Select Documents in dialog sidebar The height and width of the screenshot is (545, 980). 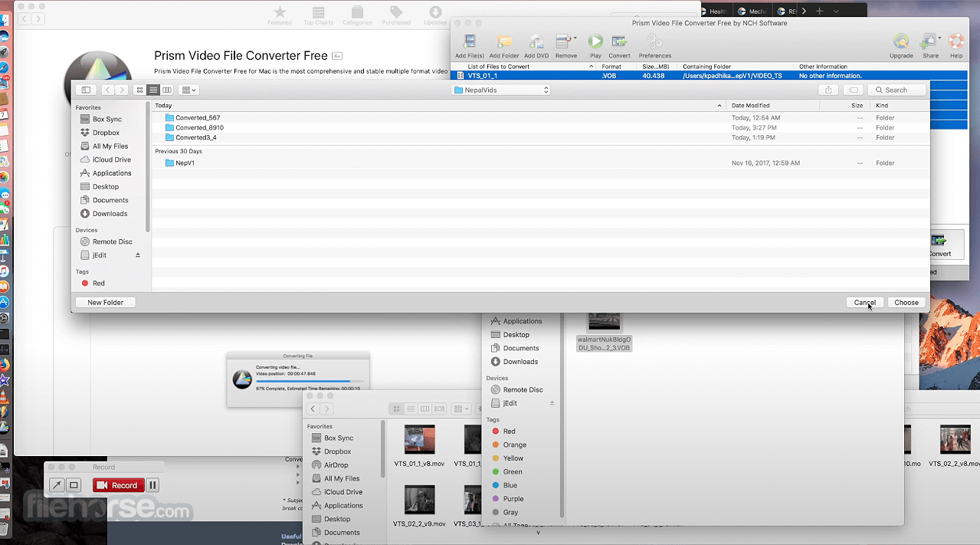pos(110,200)
